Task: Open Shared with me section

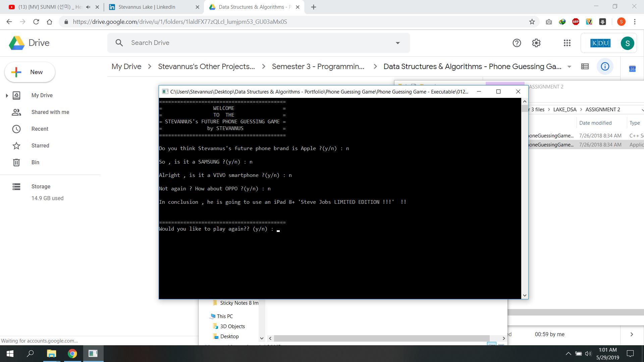Action: pos(50,112)
